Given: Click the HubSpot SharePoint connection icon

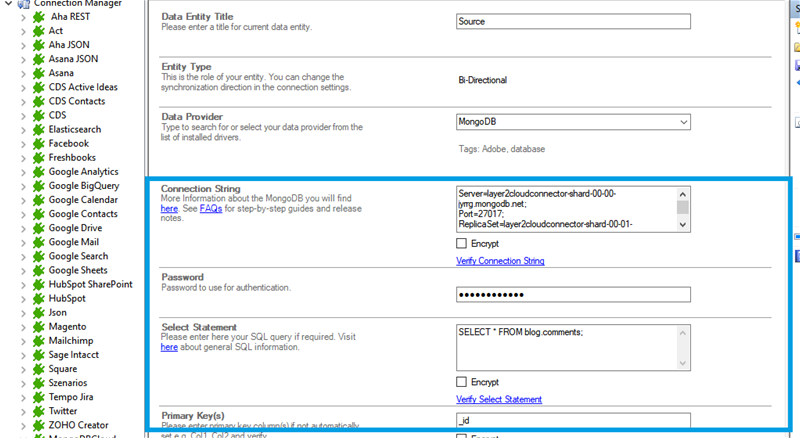Looking at the screenshot, I should pos(38,284).
